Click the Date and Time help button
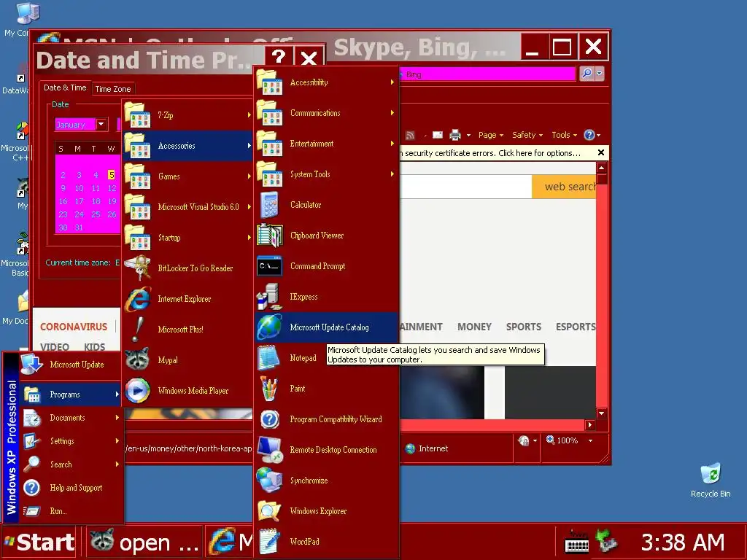 [279, 58]
